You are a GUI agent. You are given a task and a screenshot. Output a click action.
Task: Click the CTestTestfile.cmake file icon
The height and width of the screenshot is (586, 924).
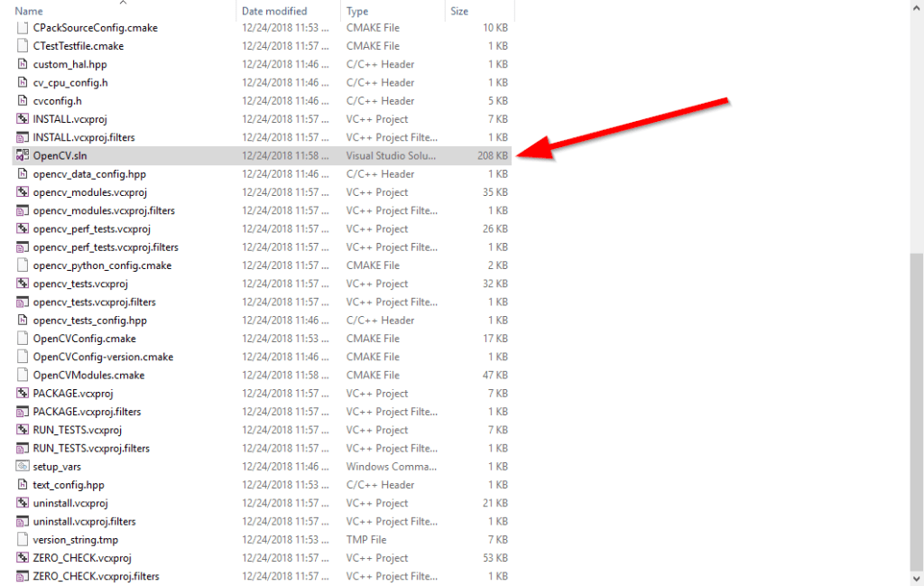coord(23,46)
